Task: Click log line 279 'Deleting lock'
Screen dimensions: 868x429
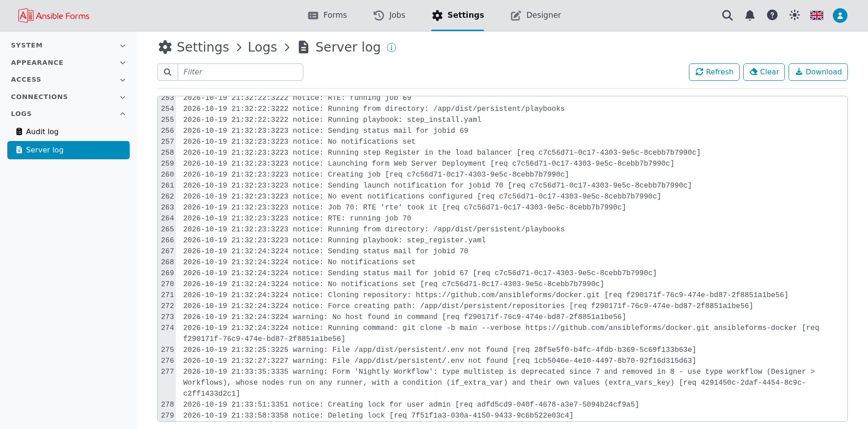Action: (x=378, y=415)
